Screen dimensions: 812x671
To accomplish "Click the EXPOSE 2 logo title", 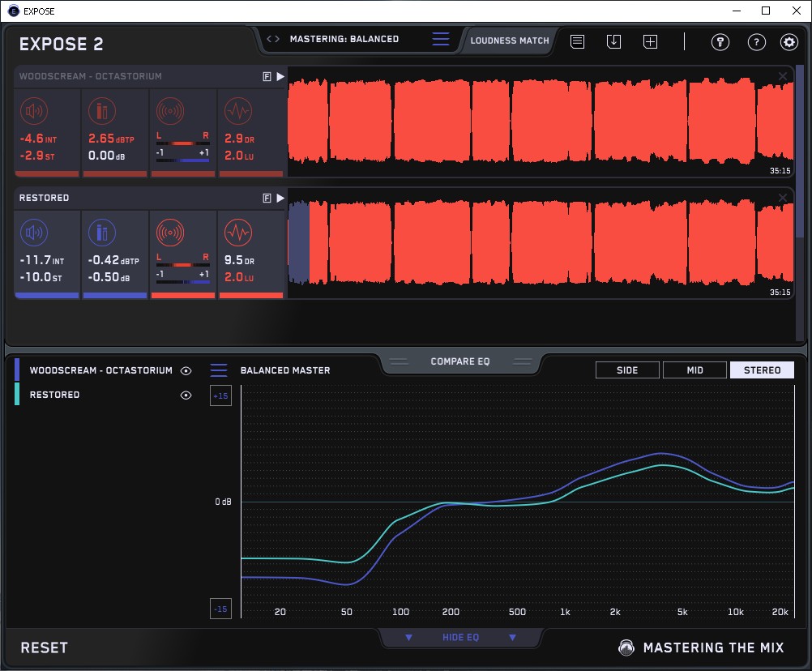I will point(61,44).
